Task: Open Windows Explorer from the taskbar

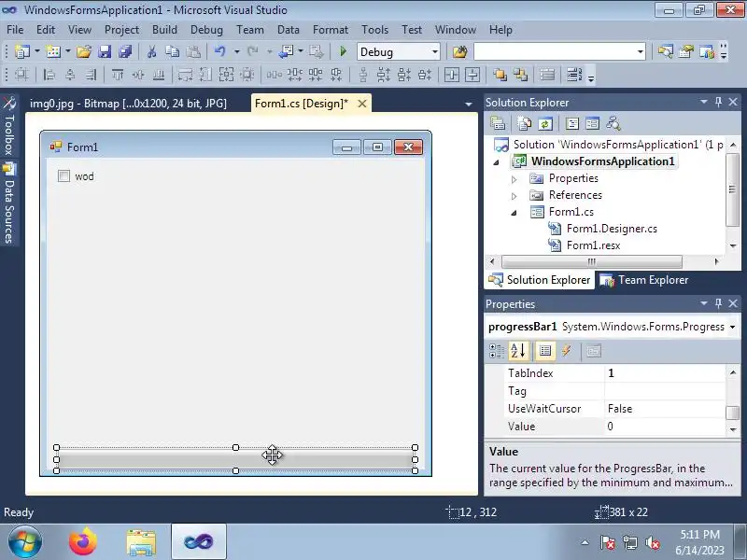Action: [141, 542]
